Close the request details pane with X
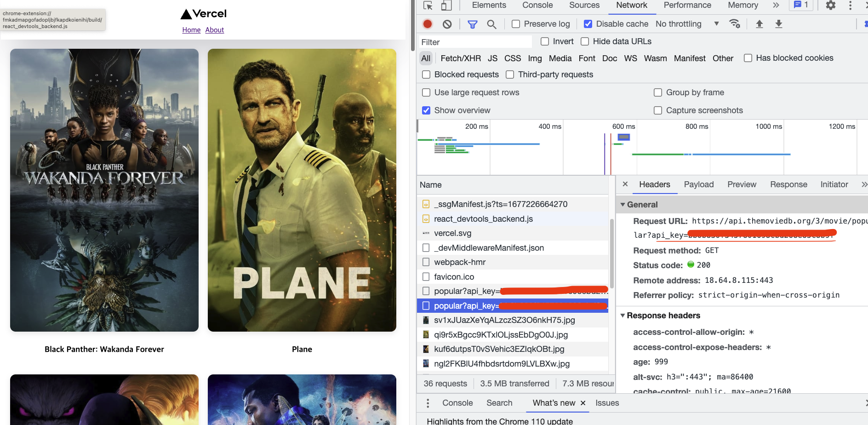The width and height of the screenshot is (868, 425). click(625, 184)
